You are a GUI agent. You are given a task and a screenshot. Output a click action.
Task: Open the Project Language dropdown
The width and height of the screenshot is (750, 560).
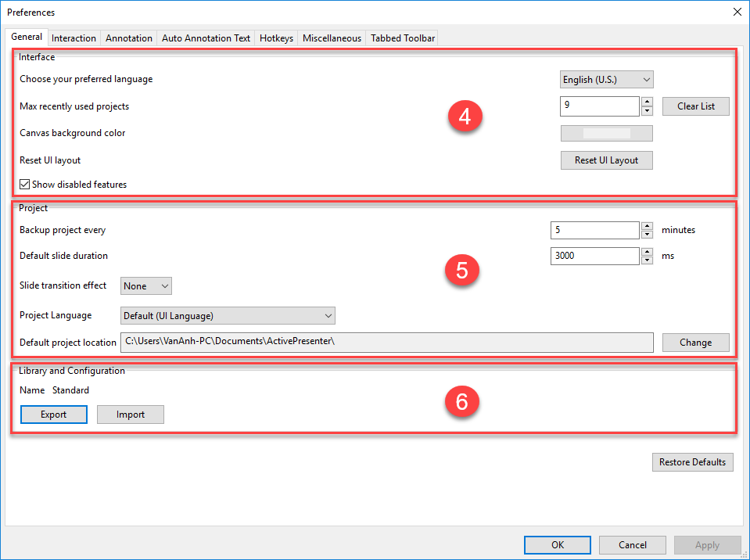point(228,315)
